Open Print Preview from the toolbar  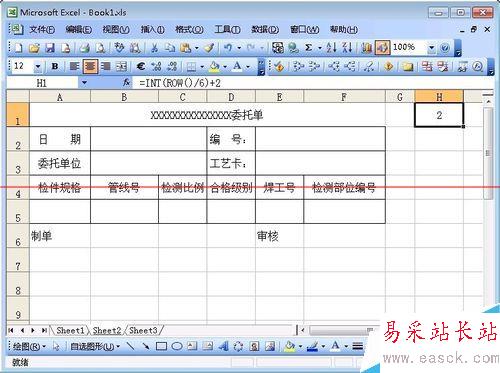pos(100,48)
